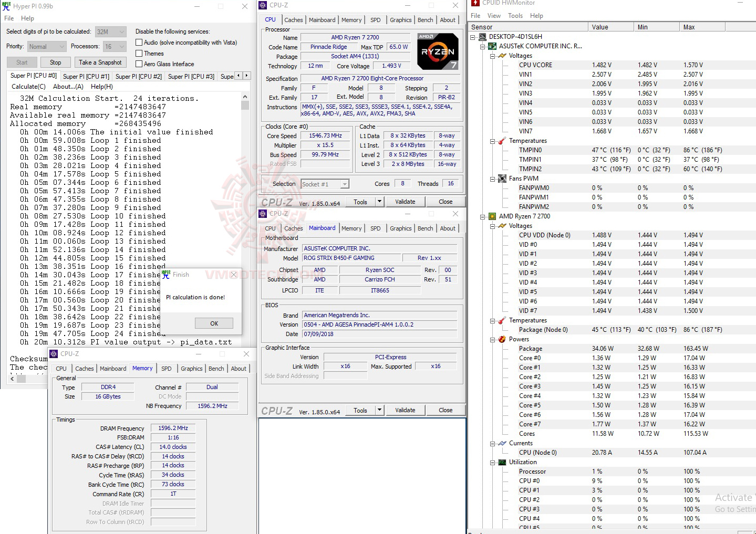Open SPD tab in CPU-Z Memory window
The image size is (756, 534).
(x=167, y=369)
